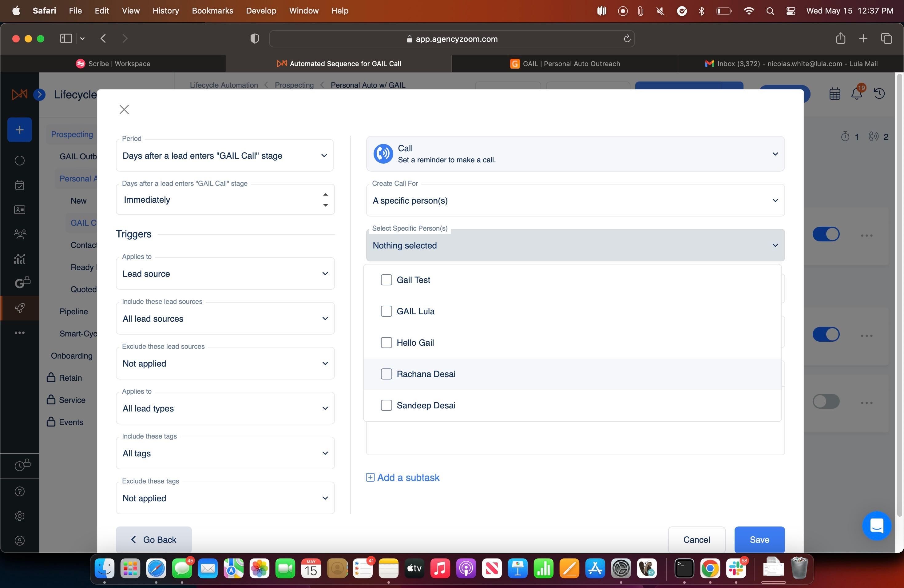Open the Period dropdown
The width and height of the screenshot is (904, 588).
click(x=224, y=155)
